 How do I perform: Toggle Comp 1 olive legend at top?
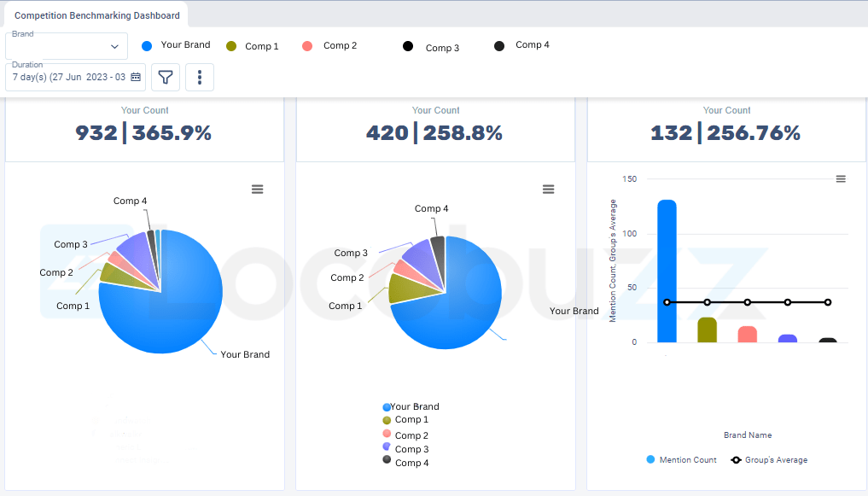point(253,46)
